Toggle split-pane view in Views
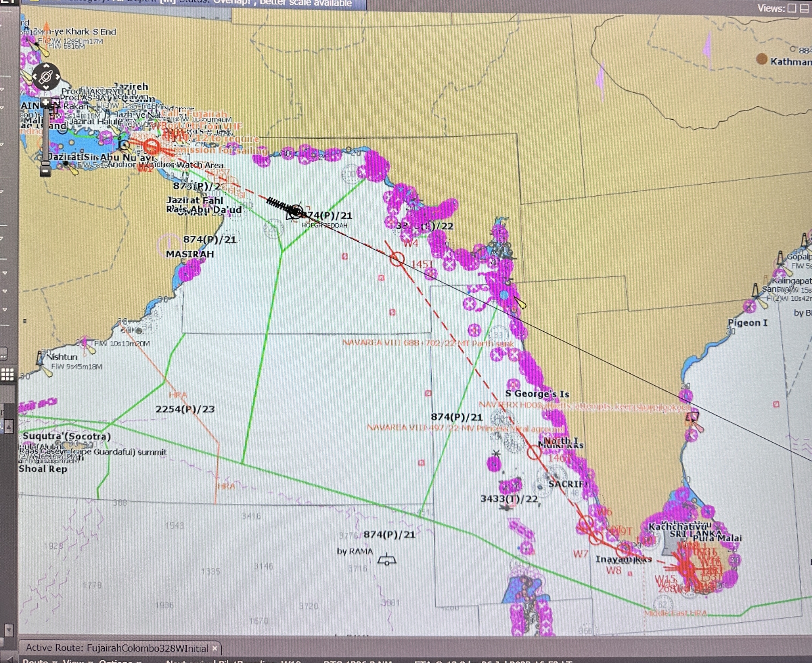This screenshot has height=663, width=812. coord(804,8)
